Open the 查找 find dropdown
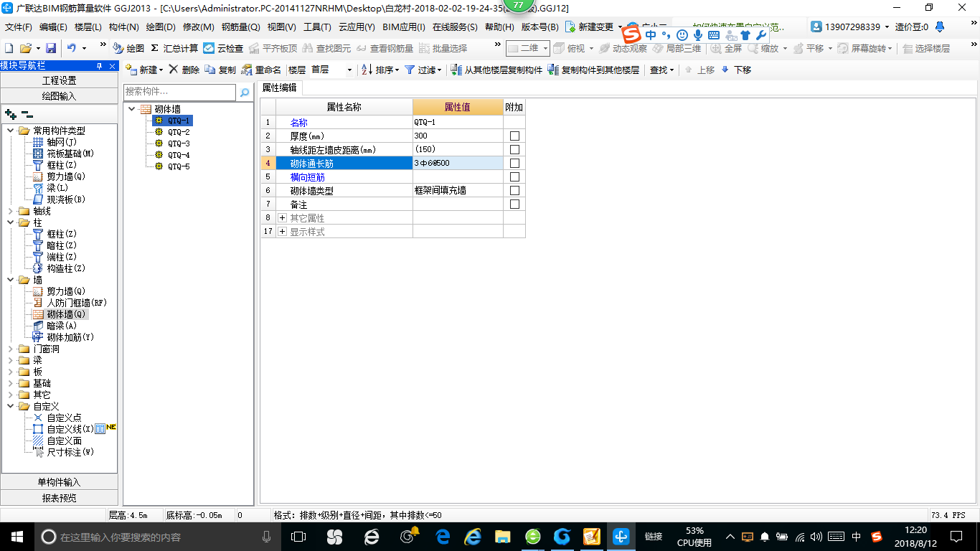This screenshot has height=551, width=980. tap(661, 70)
